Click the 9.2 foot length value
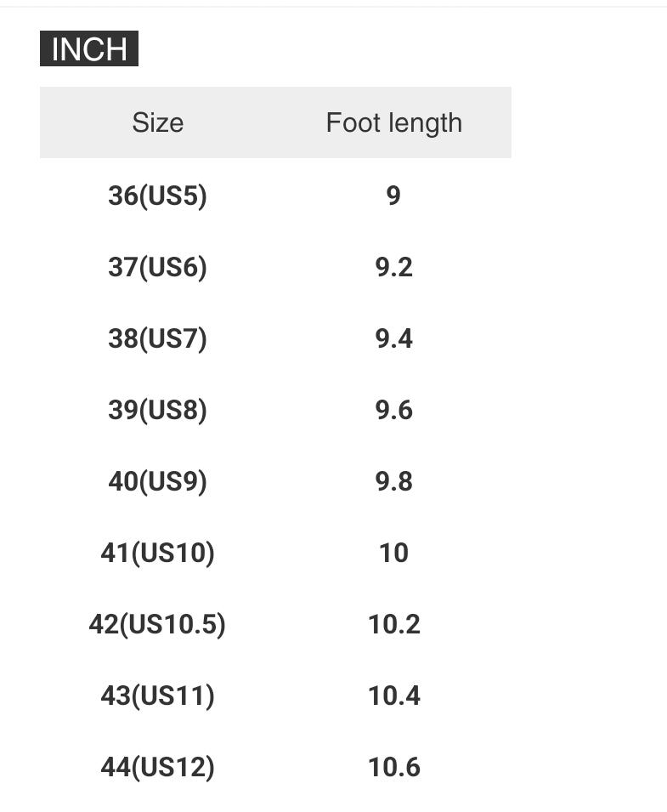Screen dimensions: 667x812 394,267
